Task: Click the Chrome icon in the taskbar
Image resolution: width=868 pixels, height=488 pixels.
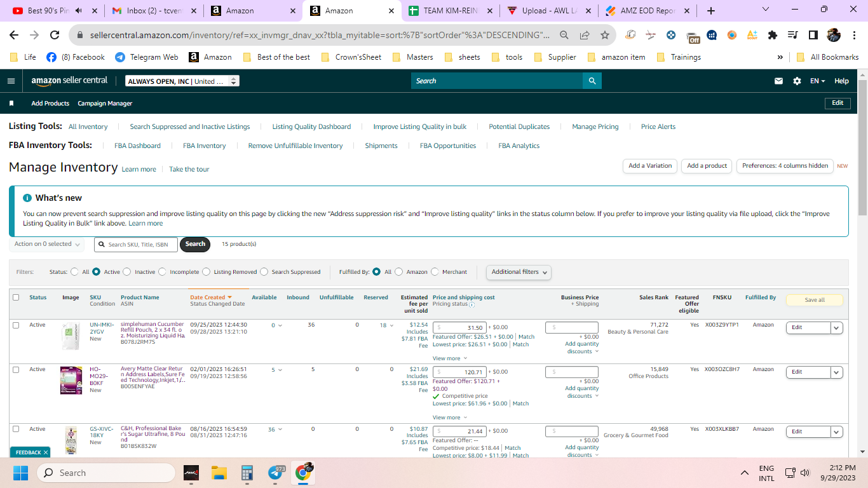Action: coord(304,473)
